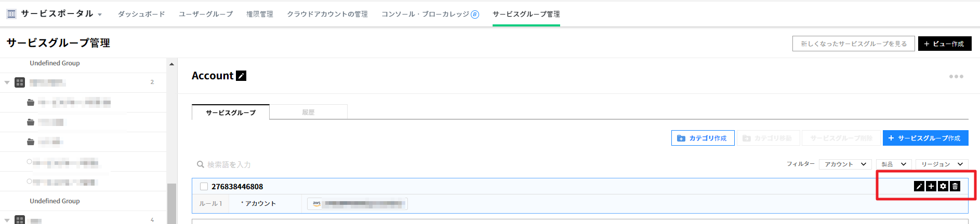
Task: Open the three-dot more options menu
Action: click(956, 76)
